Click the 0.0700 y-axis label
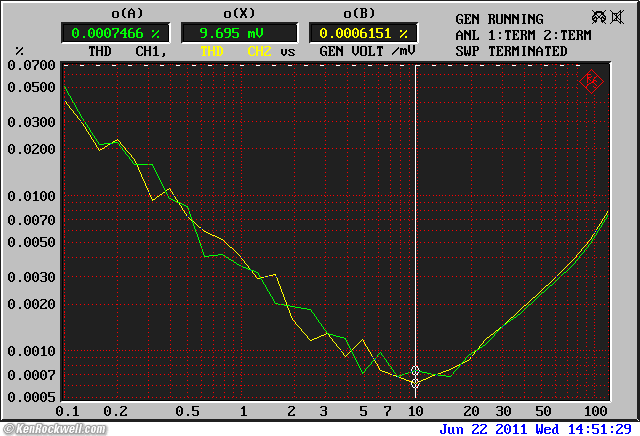This screenshot has width=640, height=436. click(31, 65)
